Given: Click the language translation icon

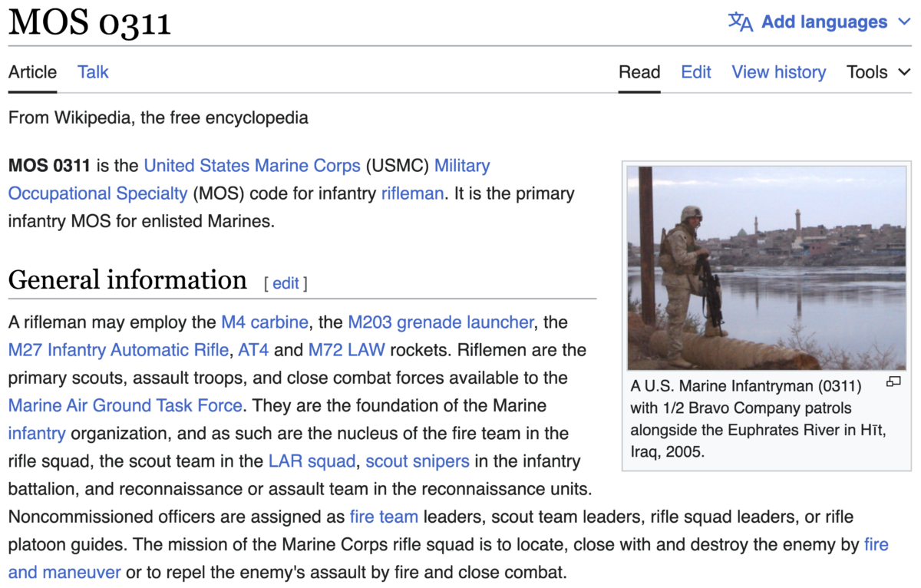Looking at the screenshot, I should click(741, 21).
